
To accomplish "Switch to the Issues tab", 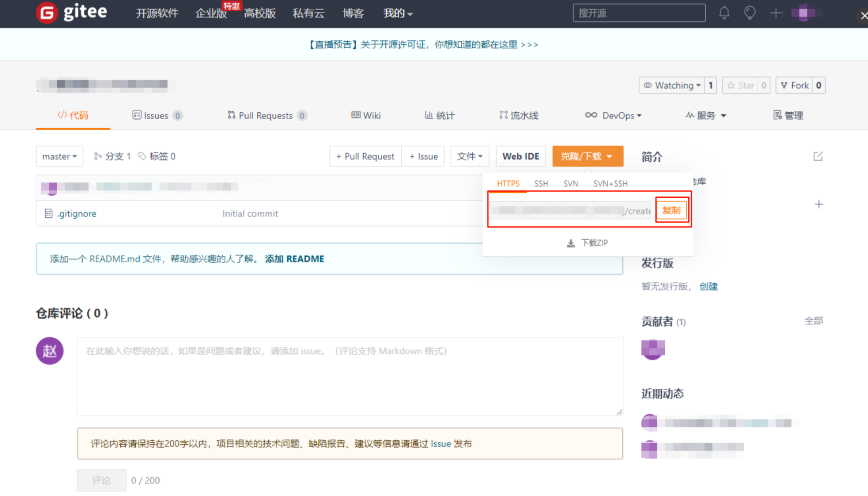I will [157, 116].
